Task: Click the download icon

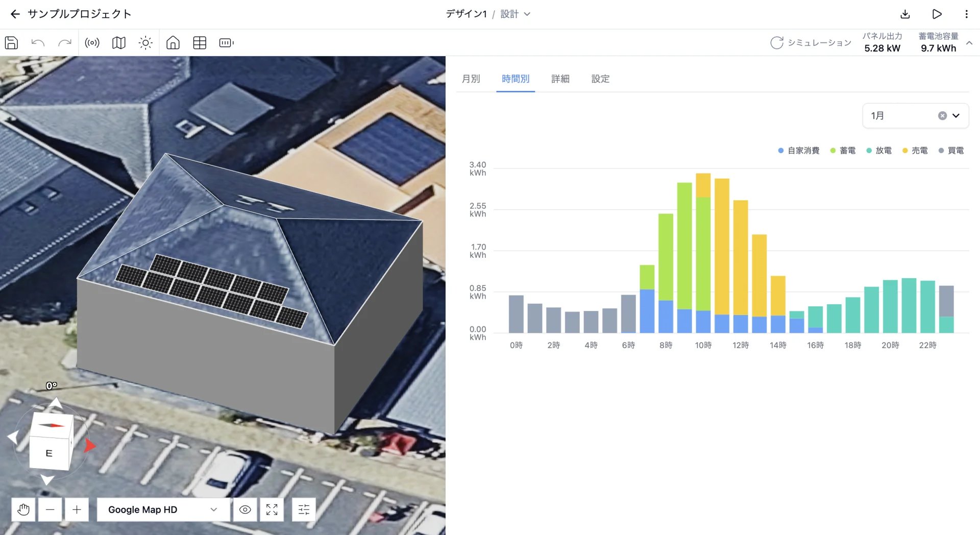Action: point(905,14)
